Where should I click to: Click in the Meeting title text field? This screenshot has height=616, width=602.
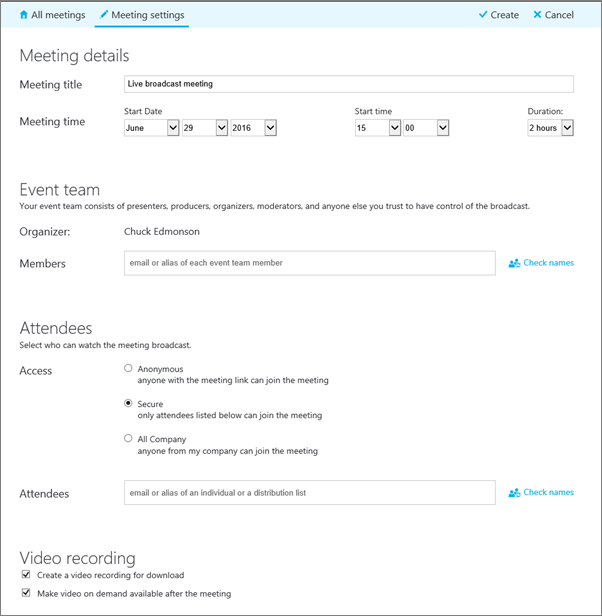(348, 84)
